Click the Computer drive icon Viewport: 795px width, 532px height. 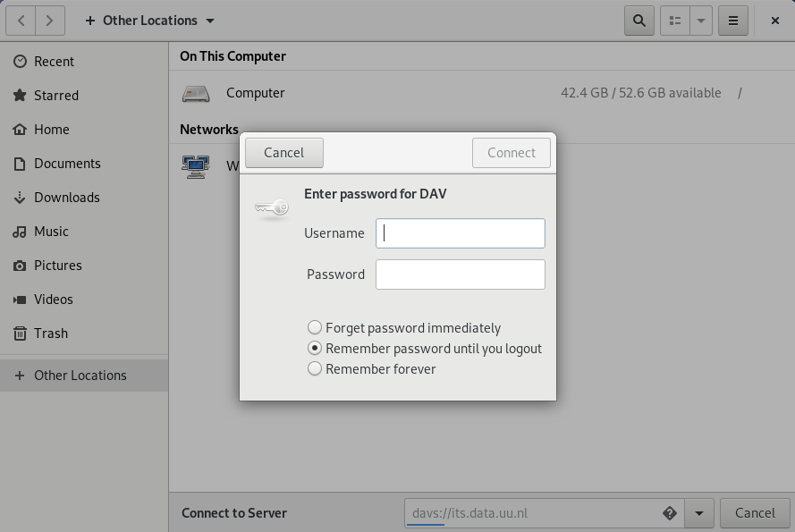coord(196,93)
